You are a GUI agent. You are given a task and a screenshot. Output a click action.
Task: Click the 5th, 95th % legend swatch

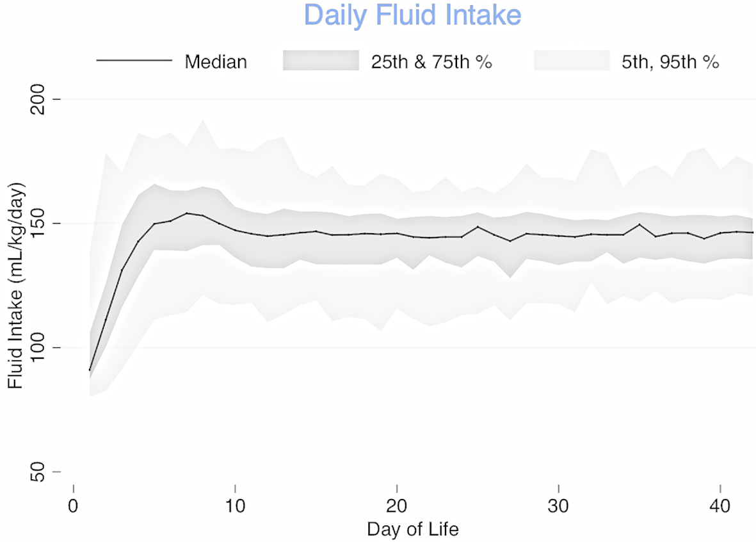click(x=571, y=61)
